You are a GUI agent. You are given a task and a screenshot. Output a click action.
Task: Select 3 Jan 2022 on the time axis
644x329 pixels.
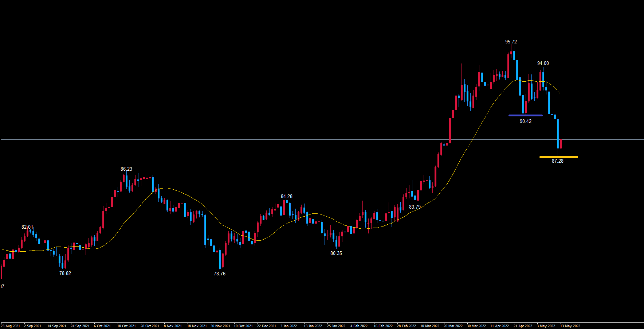pyautogui.click(x=288, y=326)
